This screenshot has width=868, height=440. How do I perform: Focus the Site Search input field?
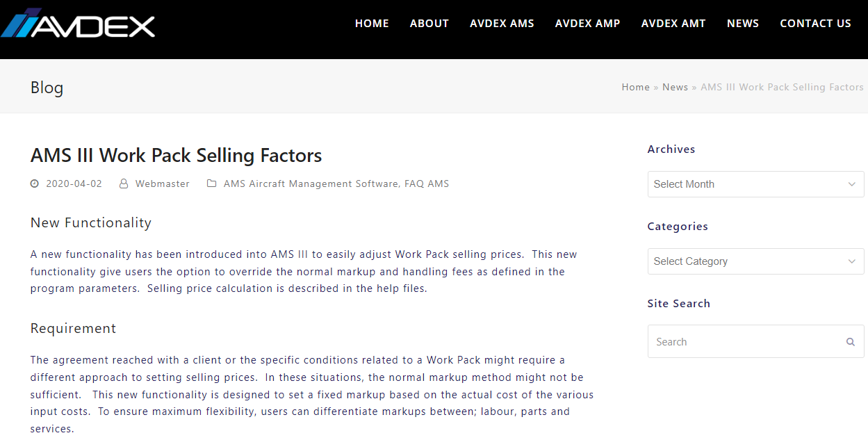point(744,342)
